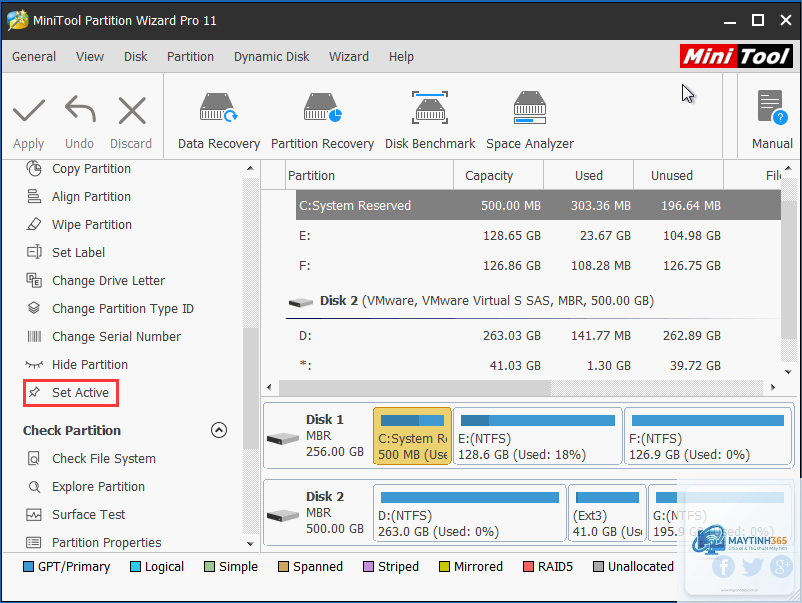This screenshot has width=802, height=603.
Task: Open the Partition menu
Action: pyautogui.click(x=190, y=57)
